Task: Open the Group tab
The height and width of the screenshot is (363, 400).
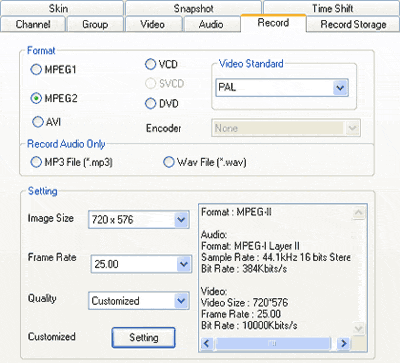Action: (x=95, y=24)
